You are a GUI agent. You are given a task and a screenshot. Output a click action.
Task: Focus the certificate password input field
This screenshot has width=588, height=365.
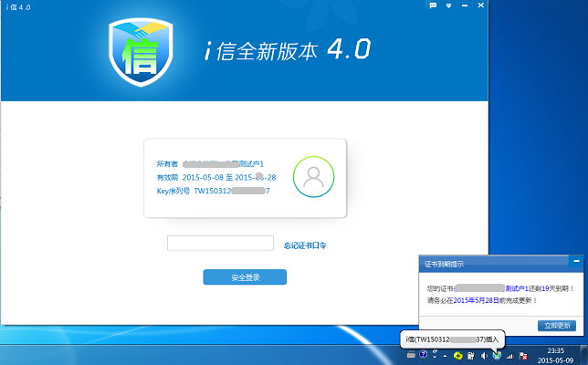coord(220,244)
